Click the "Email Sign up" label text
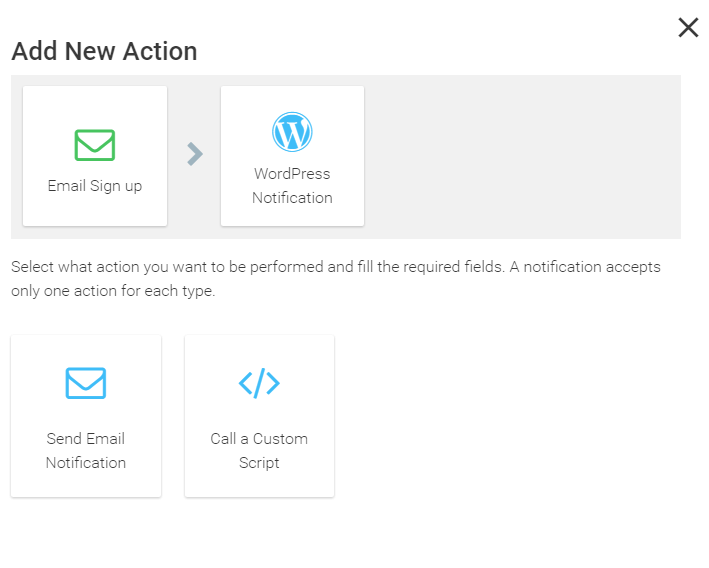Viewport: 709px width, 568px height. (95, 186)
